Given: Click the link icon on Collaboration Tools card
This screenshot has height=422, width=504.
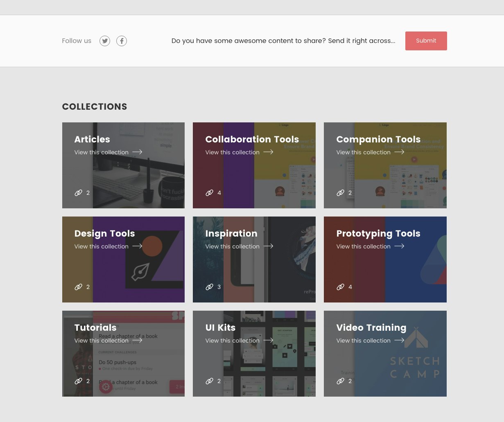Looking at the screenshot, I should (x=209, y=193).
